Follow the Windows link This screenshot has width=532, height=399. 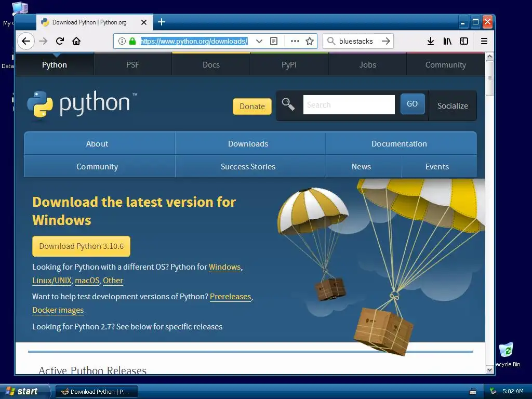pyautogui.click(x=224, y=267)
